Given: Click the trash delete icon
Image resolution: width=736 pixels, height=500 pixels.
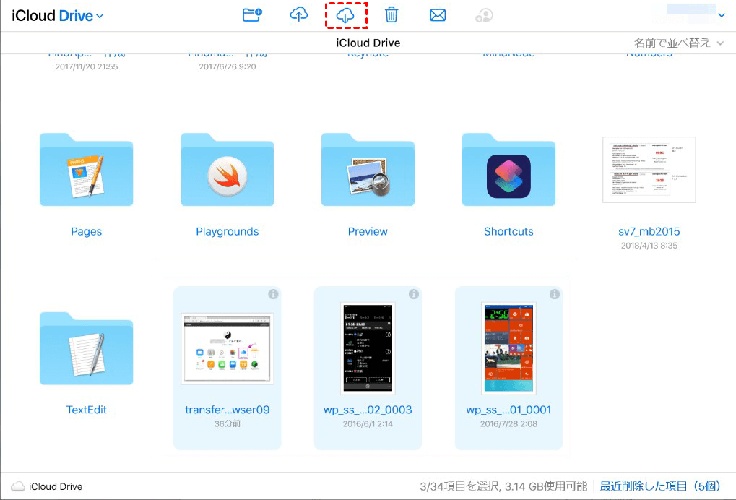Looking at the screenshot, I should (391, 15).
